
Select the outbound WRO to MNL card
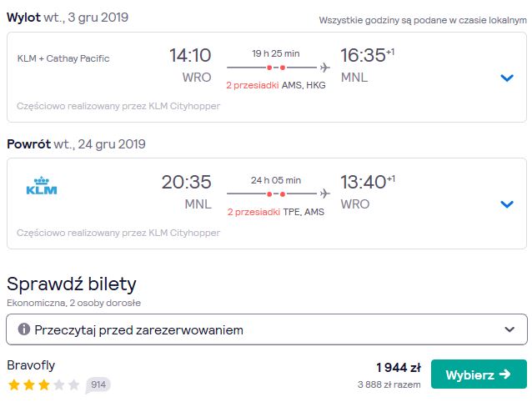click(267, 78)
